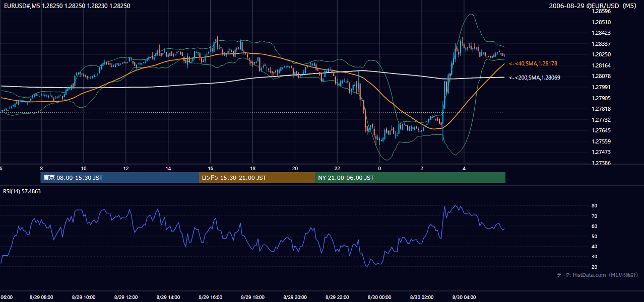Click price level 1.28596 on axis
Screen dimensions: 644x302
click(x=601, y=11)
